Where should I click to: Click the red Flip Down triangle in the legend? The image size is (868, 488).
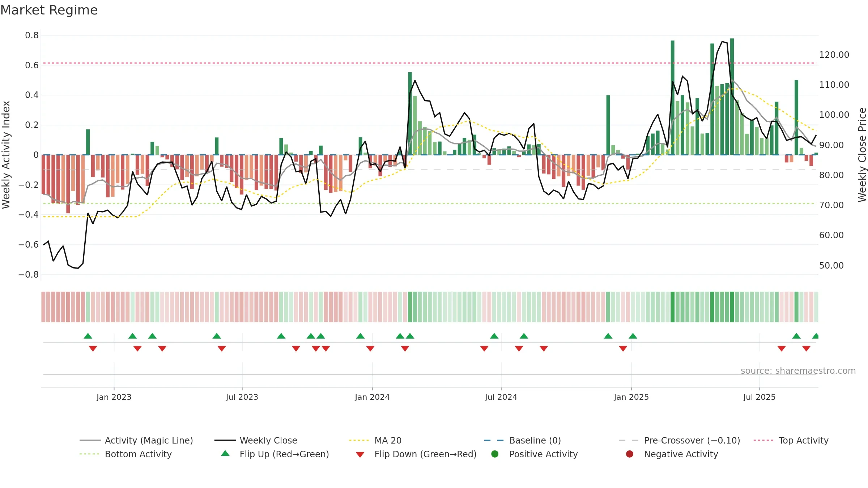pyautogui.click(x=360, y=455)
